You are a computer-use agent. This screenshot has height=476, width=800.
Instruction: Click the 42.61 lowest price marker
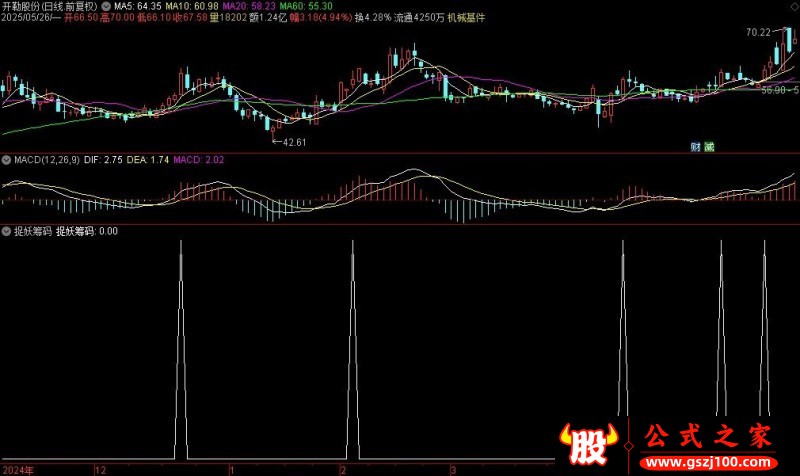click(x=294, y=143)
